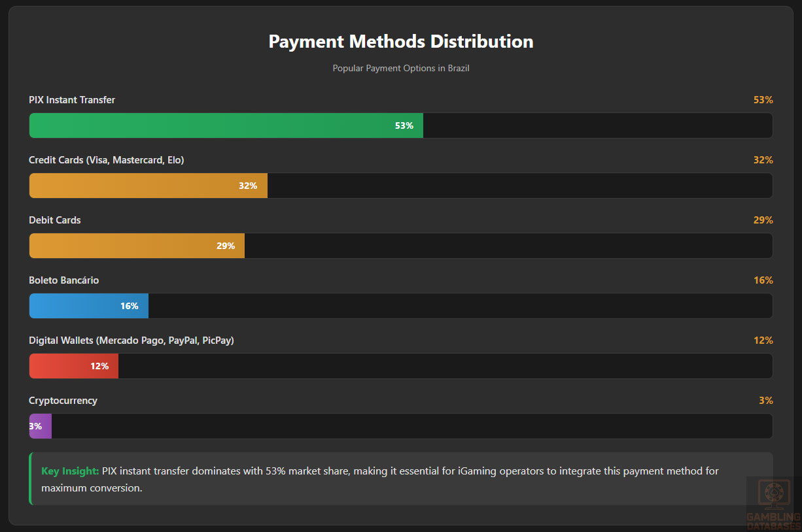Click the orange 16% value above Boleto bar

tap(763, 280)
